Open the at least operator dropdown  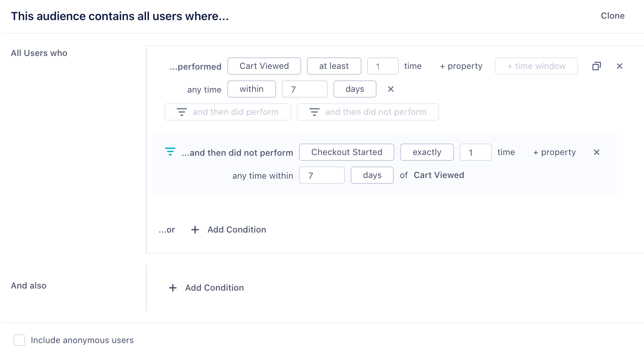click(334, 66)
